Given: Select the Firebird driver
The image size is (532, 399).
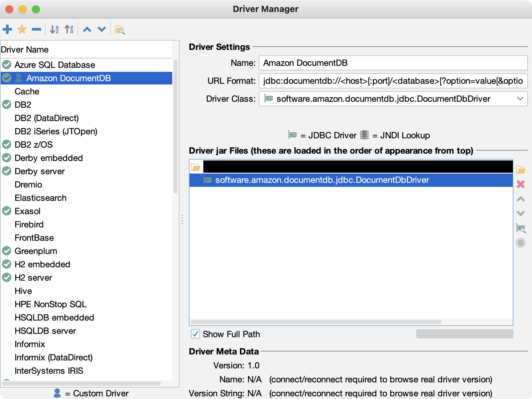Looking at the screenshot, I should [86, 224].
